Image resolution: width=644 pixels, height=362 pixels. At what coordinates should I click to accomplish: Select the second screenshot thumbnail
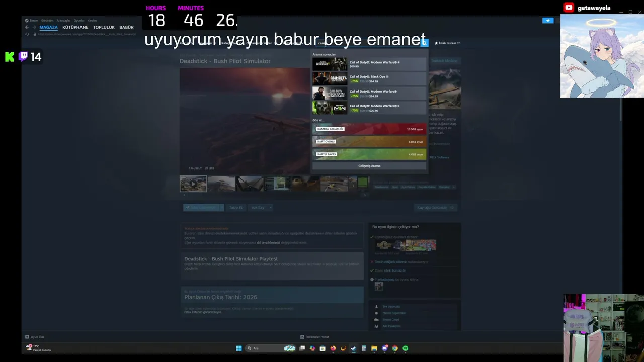pyautogui.click(x=221, y=184)
